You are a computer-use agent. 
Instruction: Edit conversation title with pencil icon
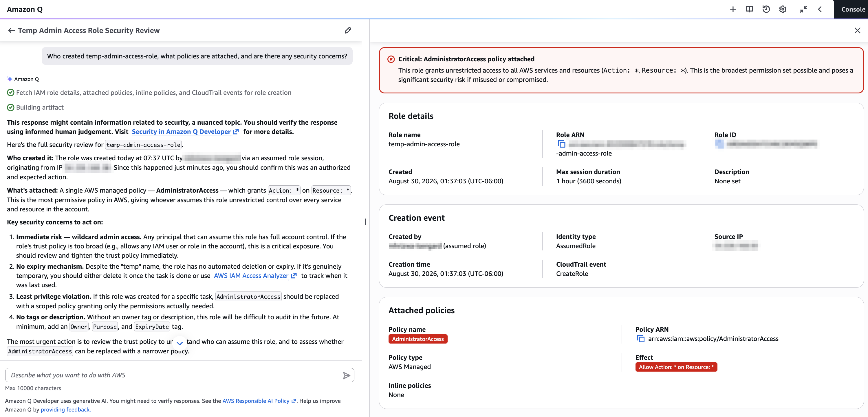[x=348, y=30]
